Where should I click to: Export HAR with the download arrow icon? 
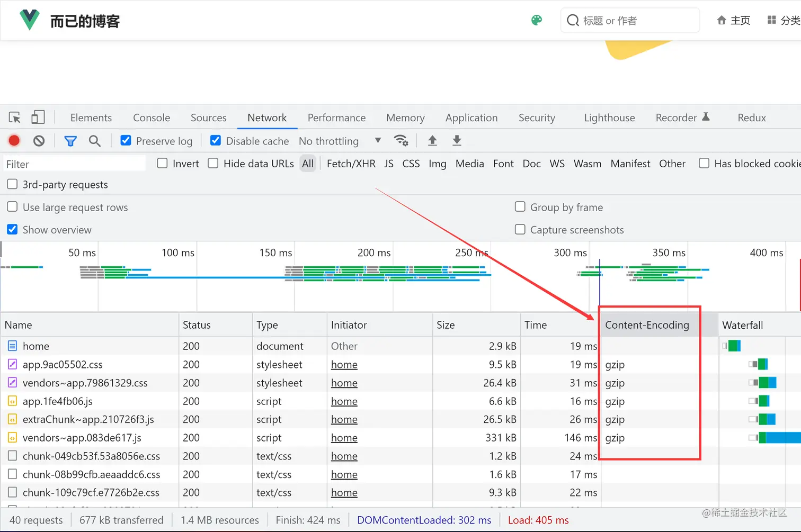pyautogui.click(x=457, y=141)
